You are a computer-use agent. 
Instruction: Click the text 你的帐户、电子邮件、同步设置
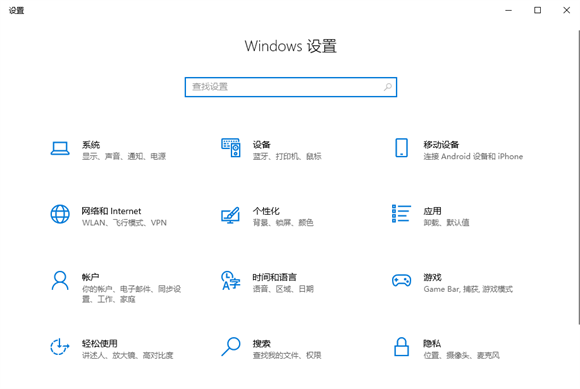point(131,294)
